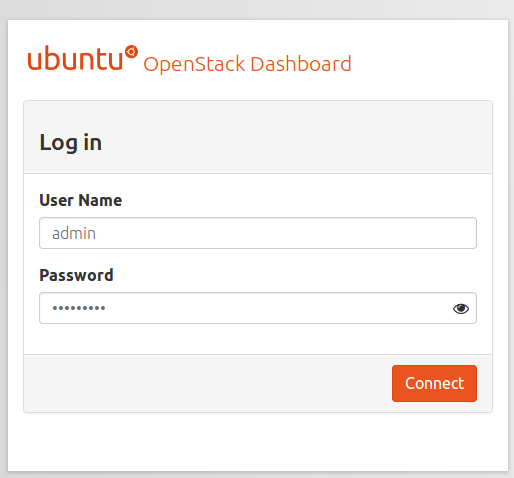The height and width of the screenshot is (478, 514).
Task: Focus the User Name input field
Action: [x=258, y=233]
